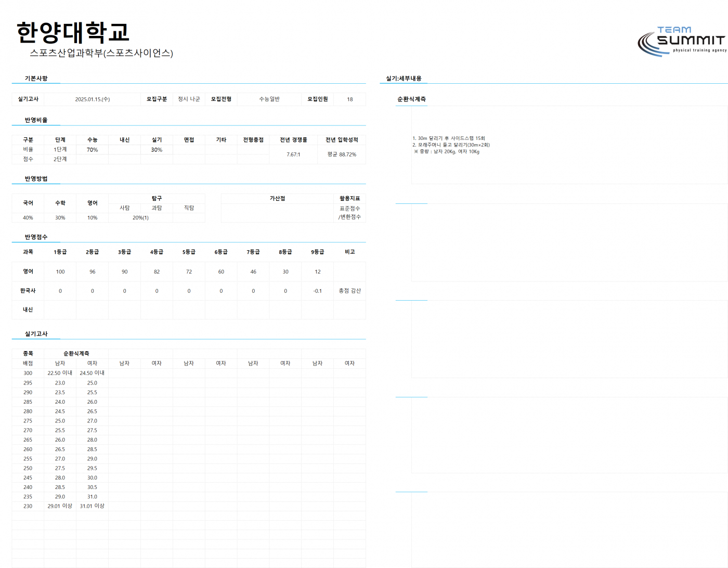The height and width of the screenshot is (568, 728).
Task: Click the 과탐 sub-header
Action: 157,208
